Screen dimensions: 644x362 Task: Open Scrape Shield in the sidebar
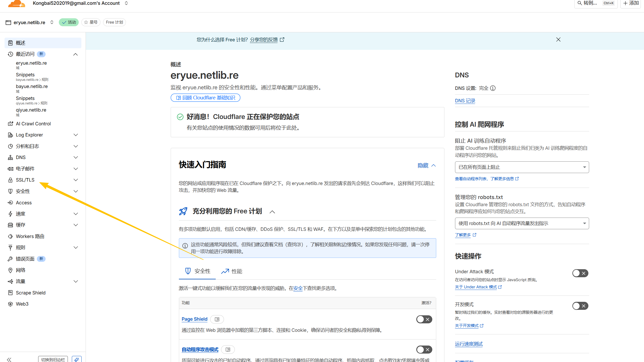coord(30,293)
